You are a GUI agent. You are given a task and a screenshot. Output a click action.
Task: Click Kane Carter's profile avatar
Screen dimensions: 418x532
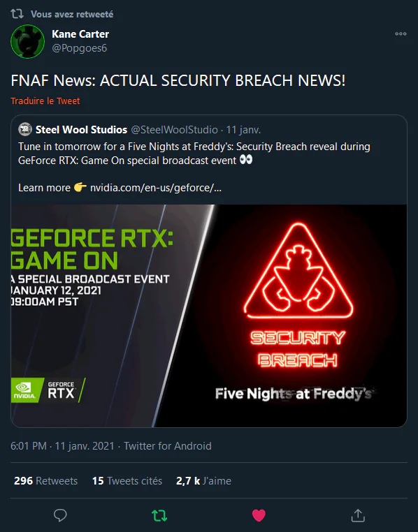click(x=27, y=41)
